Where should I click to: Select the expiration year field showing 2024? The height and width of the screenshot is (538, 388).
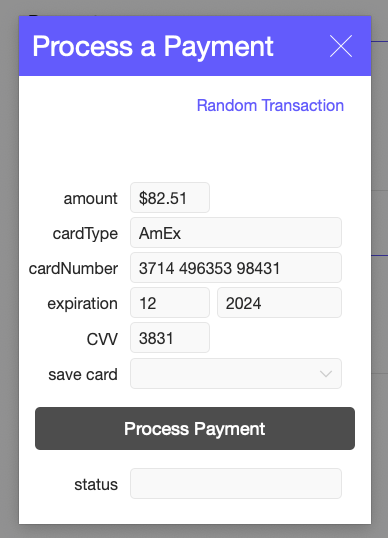coord(279,303)
